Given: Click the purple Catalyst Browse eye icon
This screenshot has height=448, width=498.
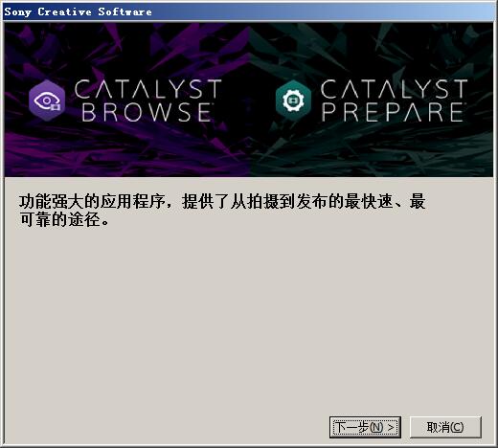Looking at the screenshot, I should point(47,101).
